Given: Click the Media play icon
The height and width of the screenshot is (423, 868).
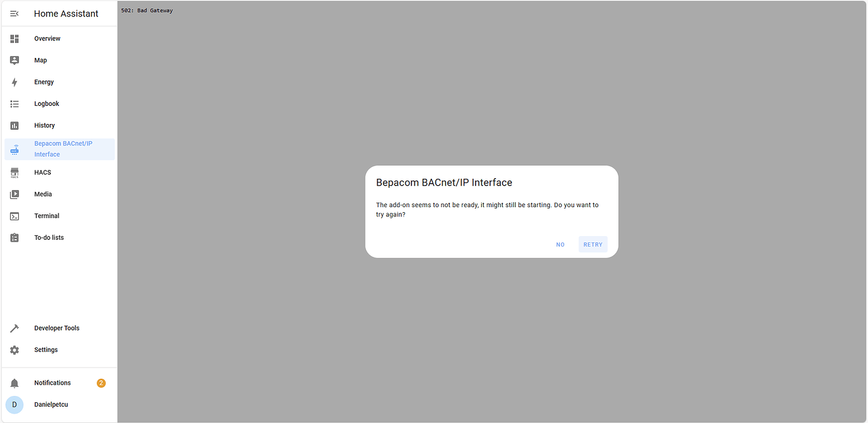Looking at the screenshot, I should pyautogui.click(x=14, y=195).
